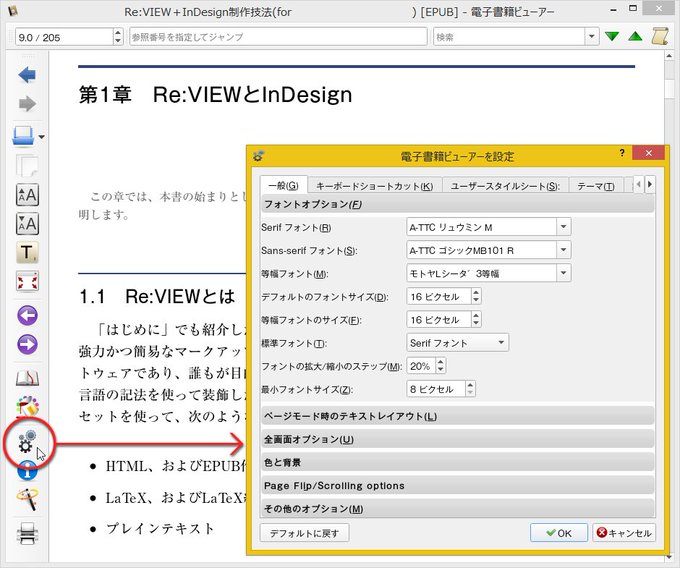This screenshot has height=568, width=680.
Task: Click the scroll parchment icon in top bar
Action: 660,36
